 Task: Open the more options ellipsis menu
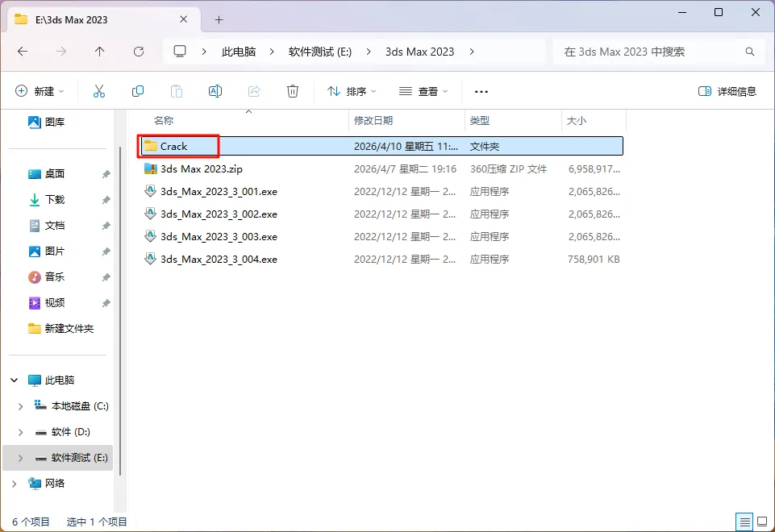(x=481, y=91)
